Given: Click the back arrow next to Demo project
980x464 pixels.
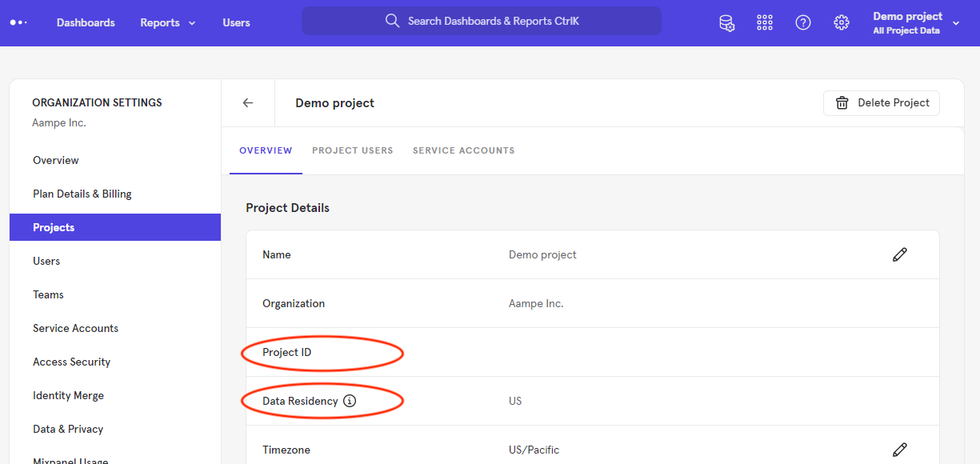Looking at the screenshot, I should click(x=247, y=102).
